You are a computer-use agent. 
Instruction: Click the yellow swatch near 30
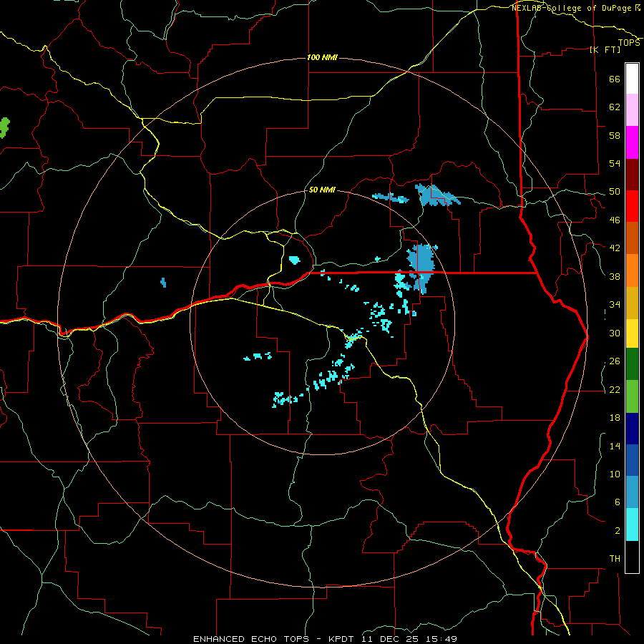click(x=632, y=333)
